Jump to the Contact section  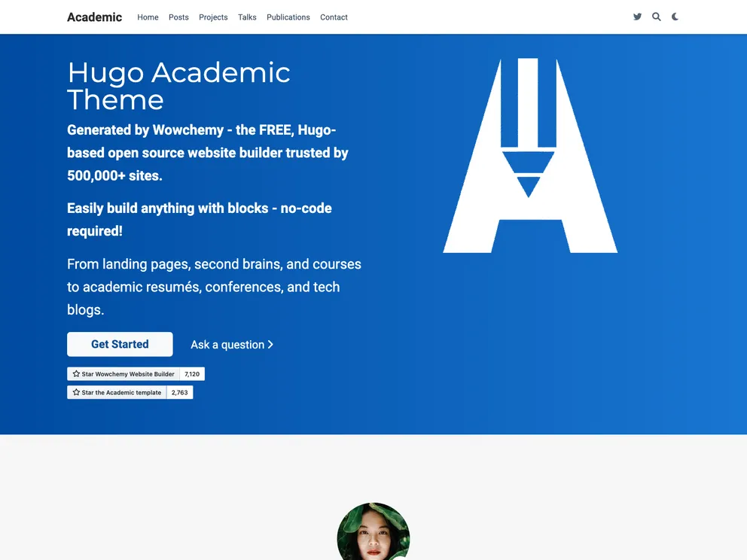click(x=334, y=17)
